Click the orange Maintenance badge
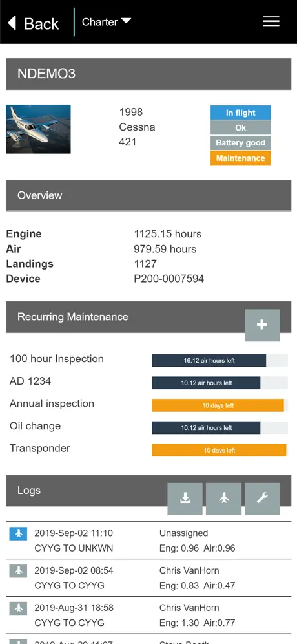The image size is (297, 644). tap(240, 158)
